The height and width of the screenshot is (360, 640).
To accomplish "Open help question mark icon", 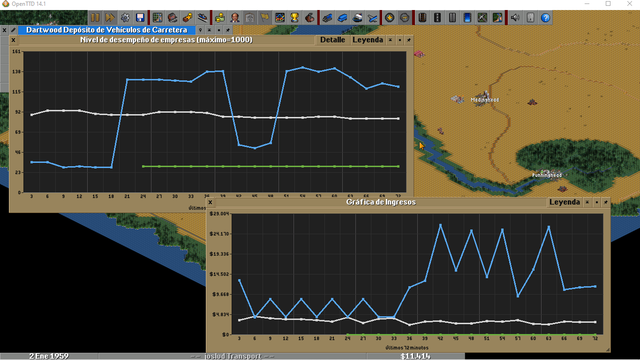I will click(546, 18).
